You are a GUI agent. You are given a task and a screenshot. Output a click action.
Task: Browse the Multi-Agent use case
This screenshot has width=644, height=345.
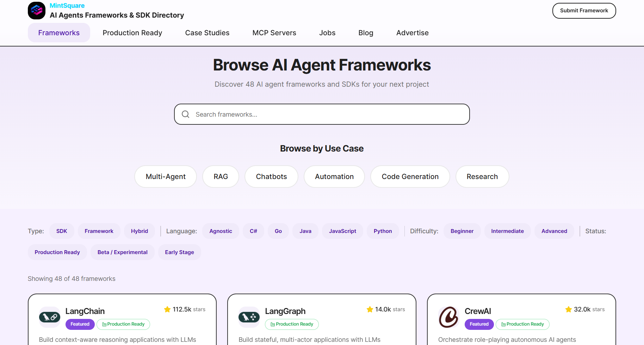(x=165, y=177)
